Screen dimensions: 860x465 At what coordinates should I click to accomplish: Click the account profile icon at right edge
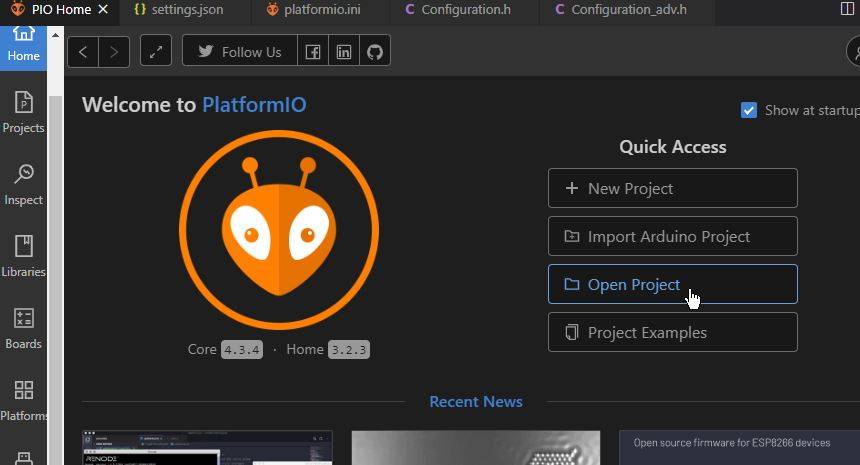[853, 52]
